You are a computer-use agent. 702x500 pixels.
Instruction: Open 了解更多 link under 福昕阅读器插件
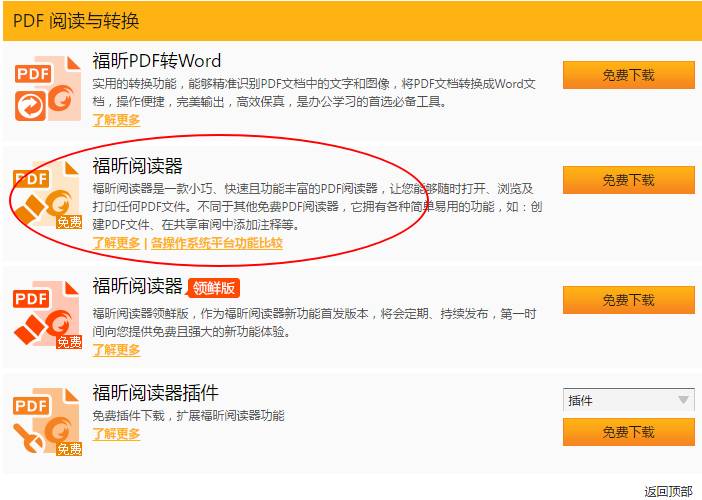tap(116, 433)
